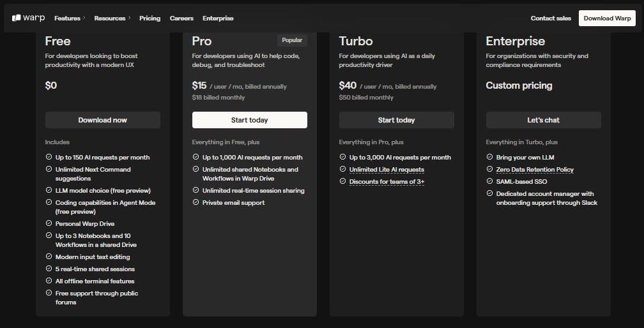Viewport: 644px width, 328px height.
Task: Open the Resources nav item
Action: (110, 18)
